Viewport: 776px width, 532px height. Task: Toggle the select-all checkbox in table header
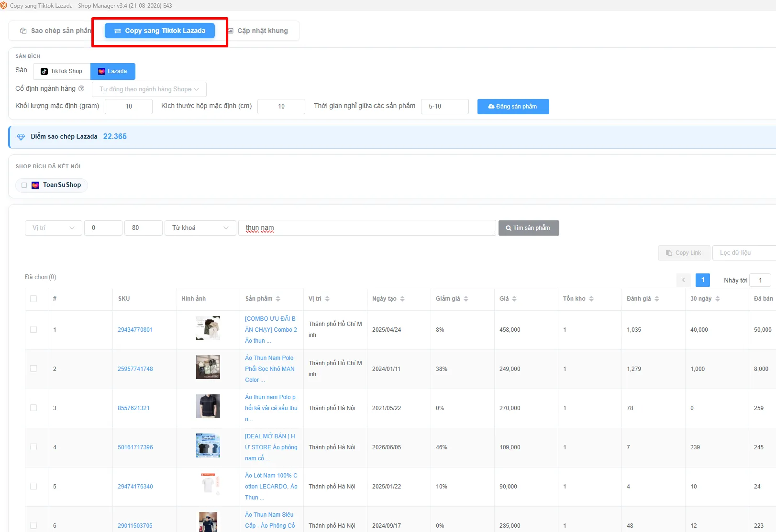[33, 299]
